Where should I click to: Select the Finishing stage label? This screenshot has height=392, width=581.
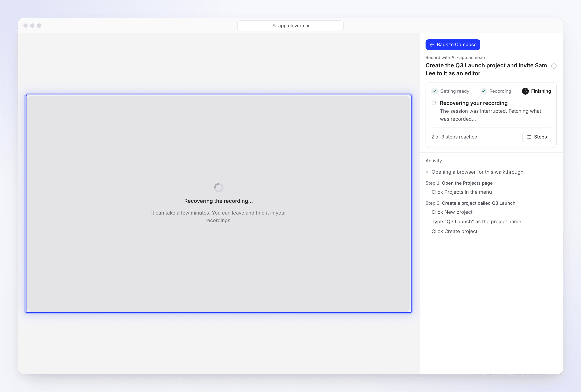click(541, 91)
